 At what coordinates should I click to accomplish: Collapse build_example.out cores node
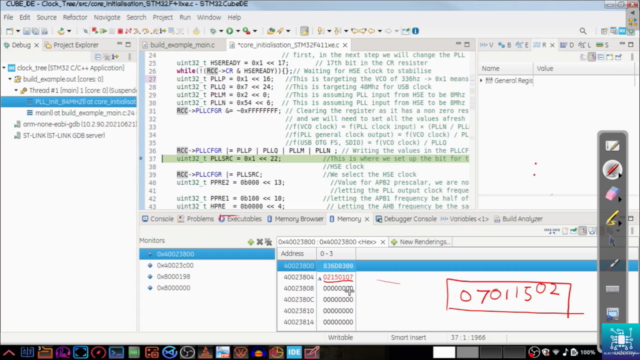click(10, 79)
